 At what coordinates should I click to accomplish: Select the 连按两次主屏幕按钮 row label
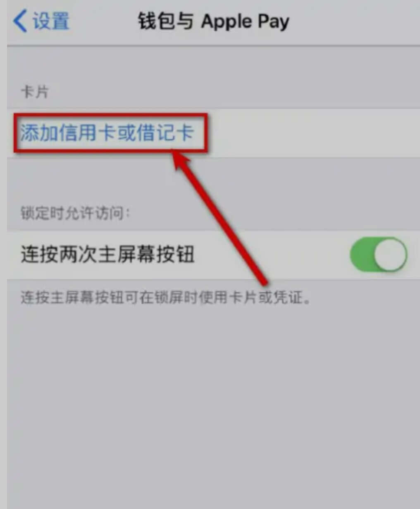click(107, 254)
